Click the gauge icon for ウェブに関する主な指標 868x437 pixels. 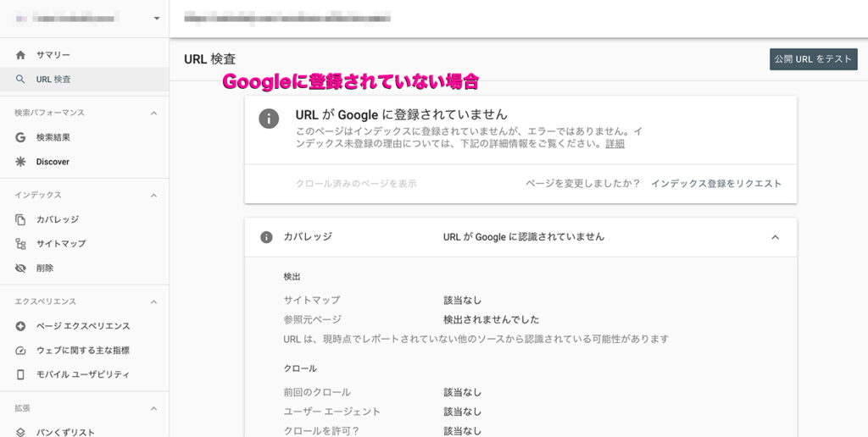[20, 350]
